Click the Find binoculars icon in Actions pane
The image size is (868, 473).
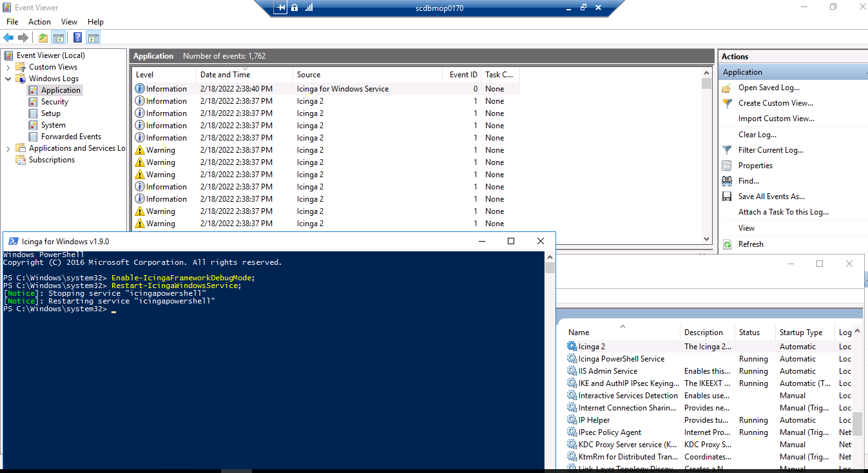pos(727,180)
